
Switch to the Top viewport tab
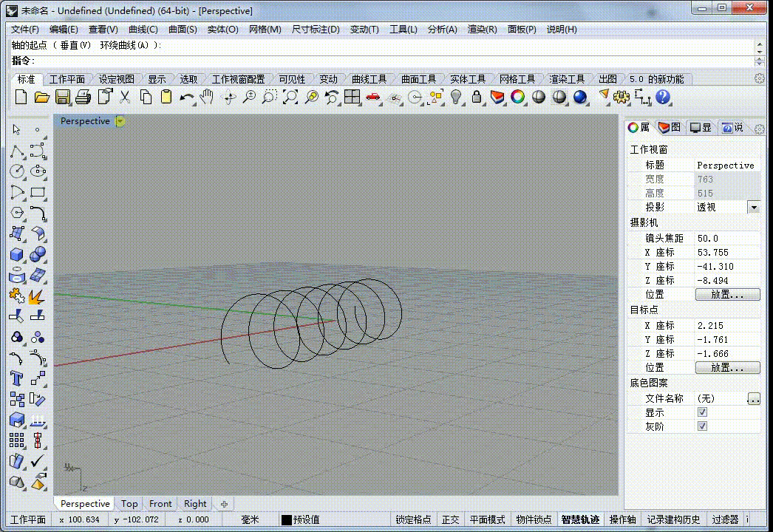pos(129,503)
